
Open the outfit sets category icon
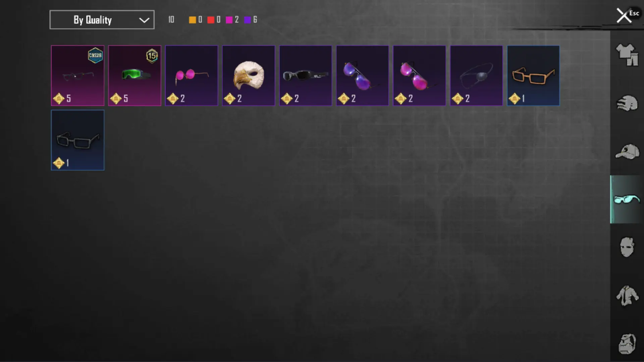click(x=627, y=55)
